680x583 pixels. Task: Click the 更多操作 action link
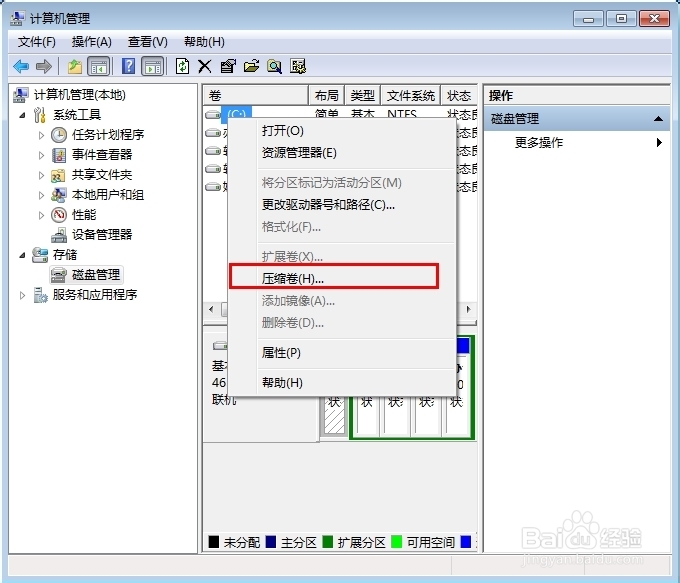tap(539, 142)
